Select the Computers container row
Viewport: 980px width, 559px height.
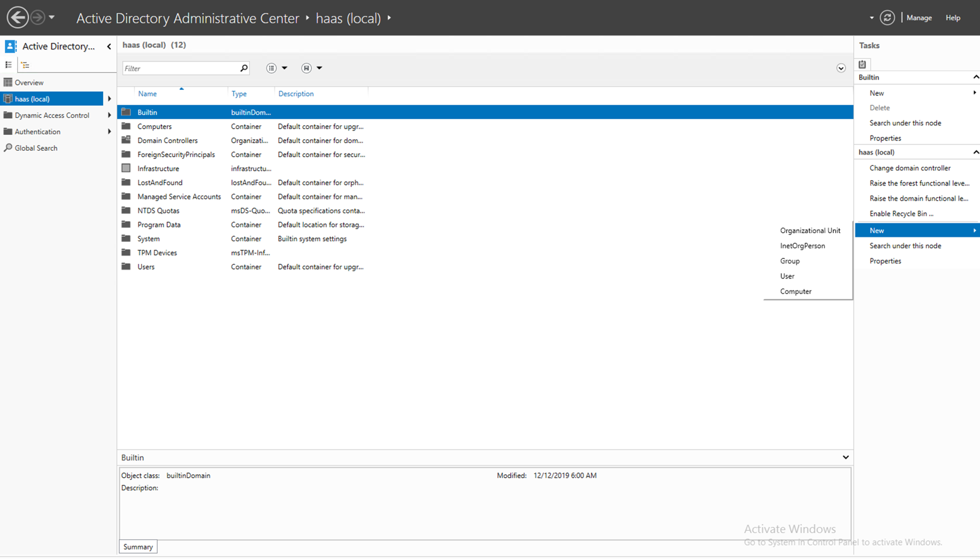[485, 127]
